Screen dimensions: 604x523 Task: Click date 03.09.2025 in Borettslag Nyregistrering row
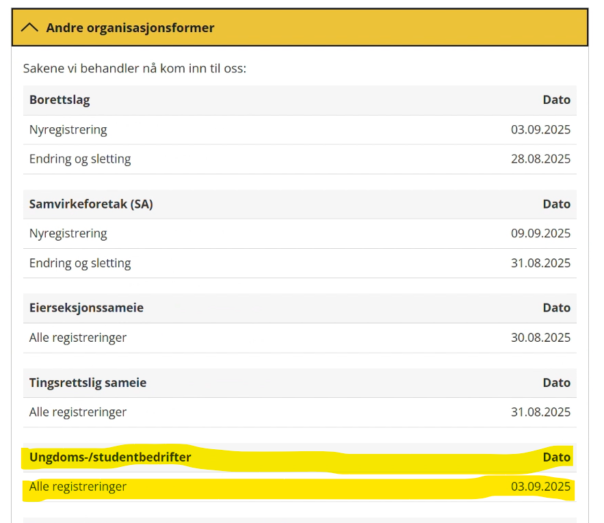point(540,130)
